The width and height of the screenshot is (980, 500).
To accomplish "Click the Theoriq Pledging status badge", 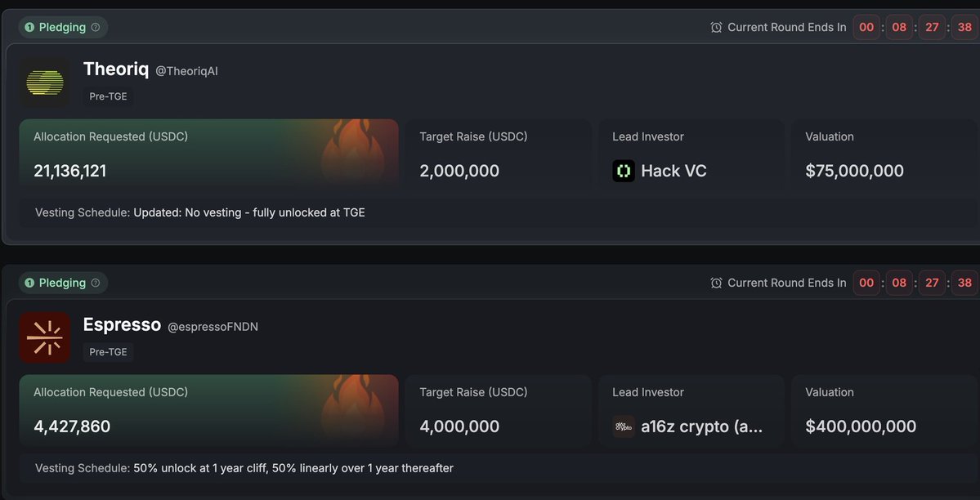I will pyautogui.click(x=62, y=27).
